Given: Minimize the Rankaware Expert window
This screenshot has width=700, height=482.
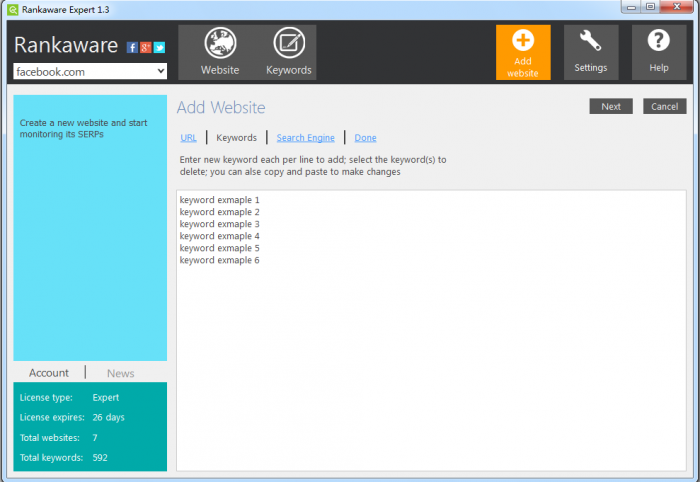Looking at the screenshot, I should pyautogui.click(x=631, y=7).
